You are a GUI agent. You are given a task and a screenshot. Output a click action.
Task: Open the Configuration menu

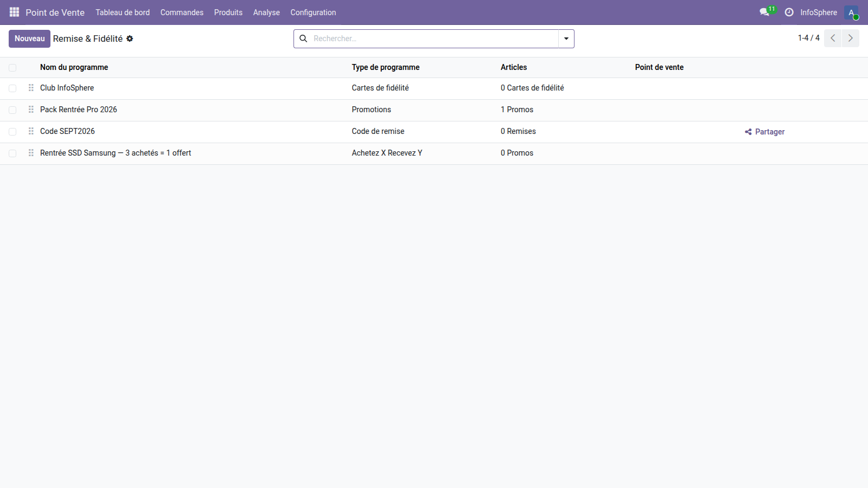[313, 12]
